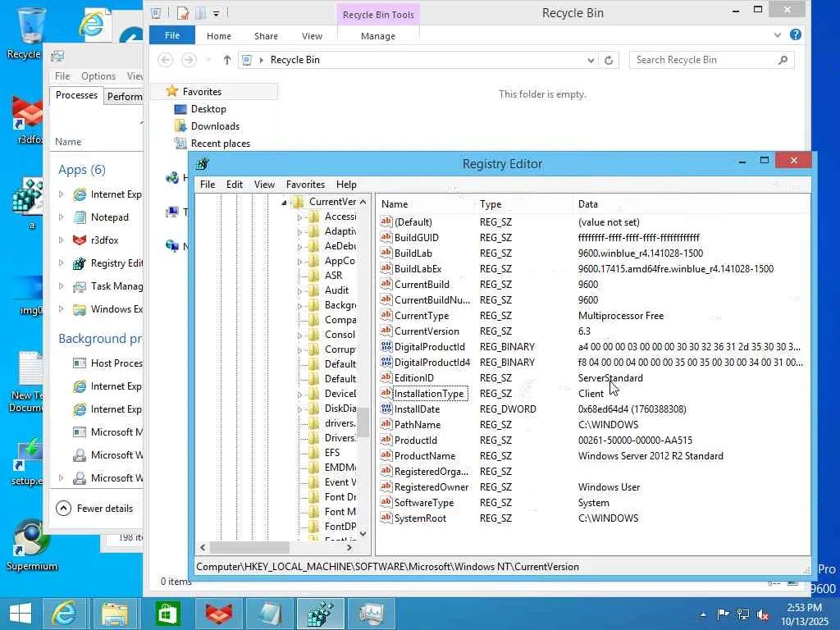Image resolution: width=840 pixels, height=630 pixels.
Task: Sort registry values by Type column
Action: click(523, 204)
